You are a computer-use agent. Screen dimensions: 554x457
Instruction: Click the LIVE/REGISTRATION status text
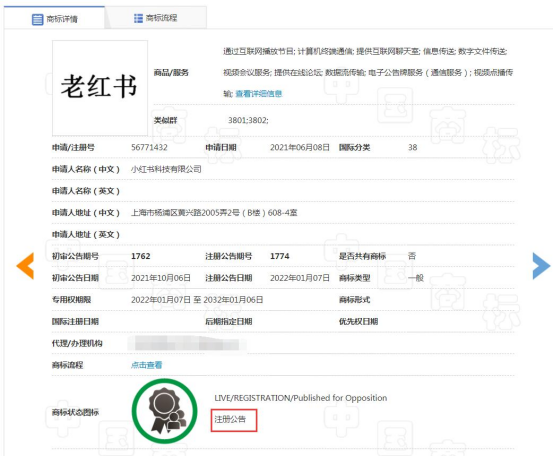pyautogui.click(x=301, y=398)
